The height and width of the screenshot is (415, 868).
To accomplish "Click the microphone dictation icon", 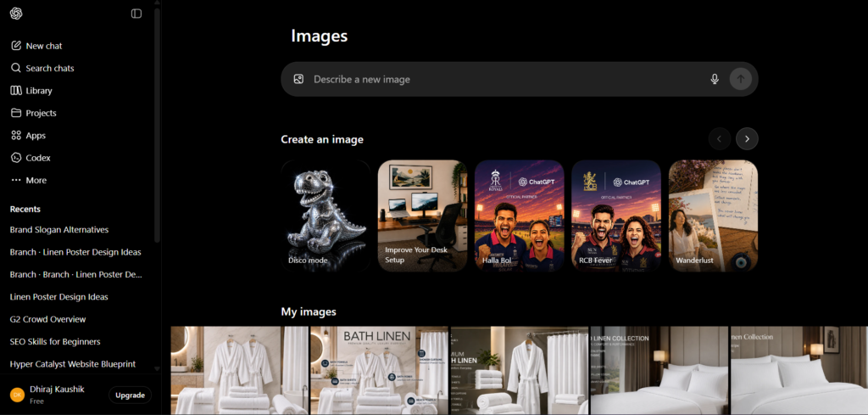I will tap(715, 79).
